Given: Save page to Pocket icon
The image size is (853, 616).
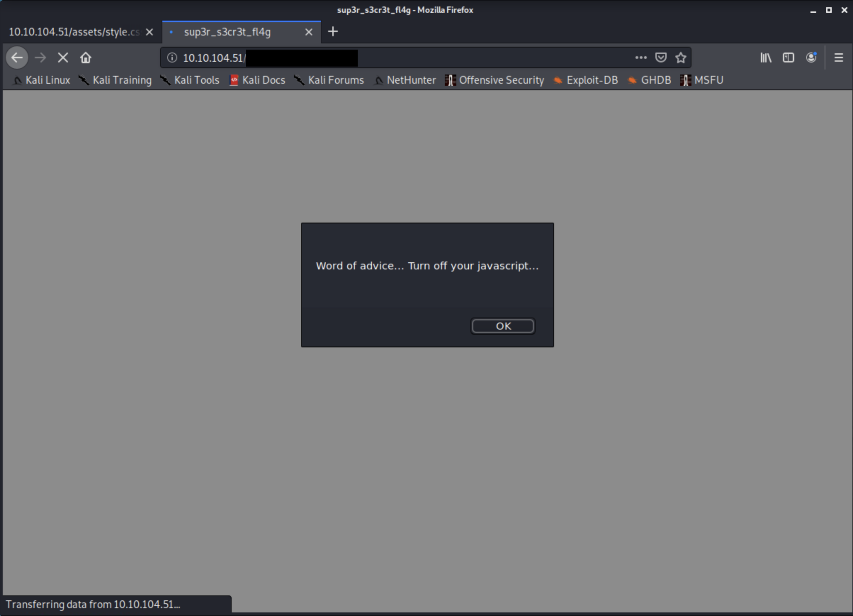Looking at the screenshot, I should [x=661, y=58].
